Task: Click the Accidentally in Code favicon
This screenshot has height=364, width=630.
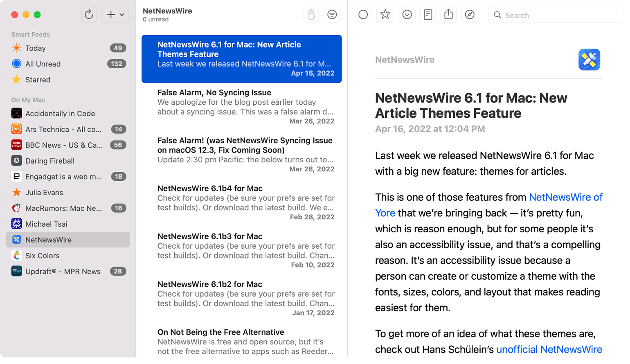Action: 16,113
